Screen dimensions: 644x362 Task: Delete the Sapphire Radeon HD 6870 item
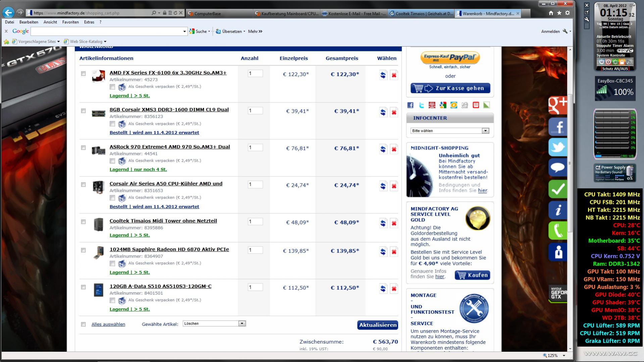click(x=394, y=252)
